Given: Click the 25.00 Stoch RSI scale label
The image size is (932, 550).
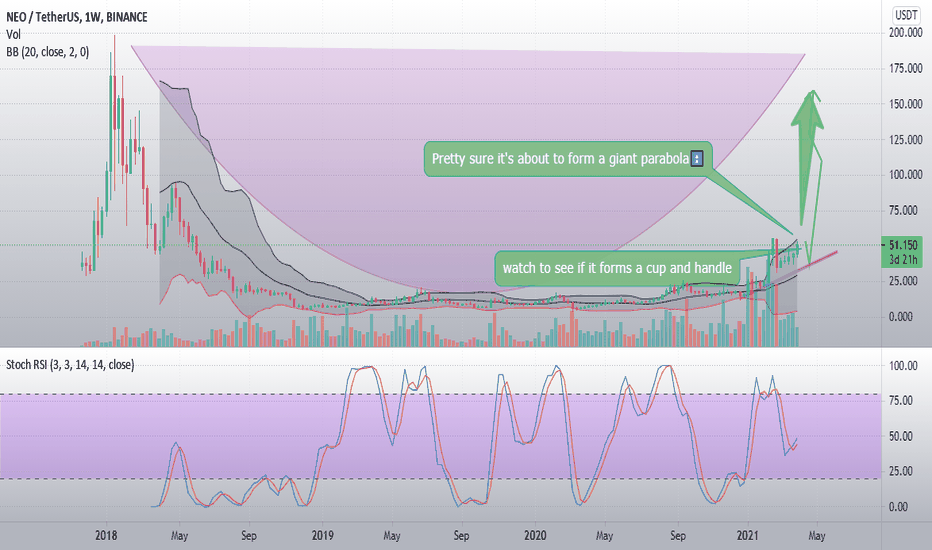Looking at the screenshot, I should [900, 471].
